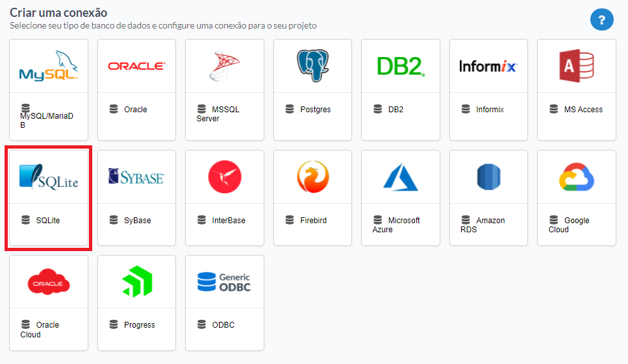Click the Amazon RDS label

click(x=483, y=224)
